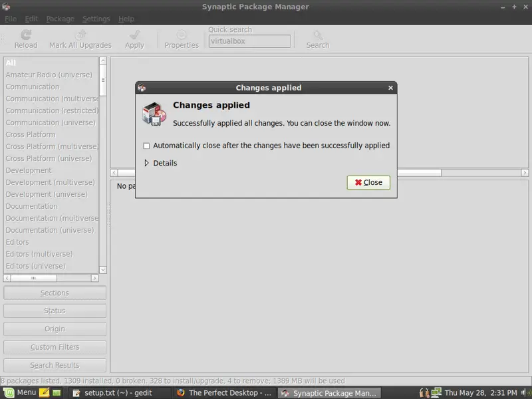Click the Synaptic icon in the main title bar
This screenshot has height=399, width=532.
[x=6, y=7]
